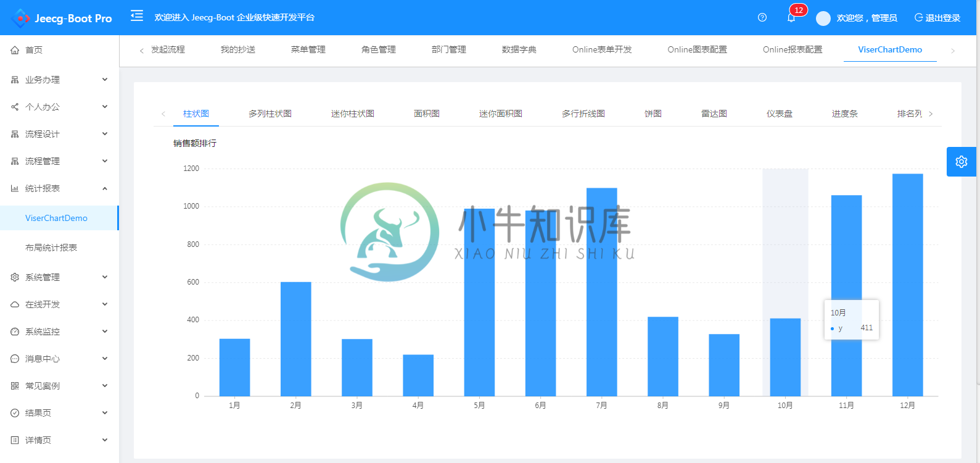Click the 个人办公 share icon

[x=15, y=107]
